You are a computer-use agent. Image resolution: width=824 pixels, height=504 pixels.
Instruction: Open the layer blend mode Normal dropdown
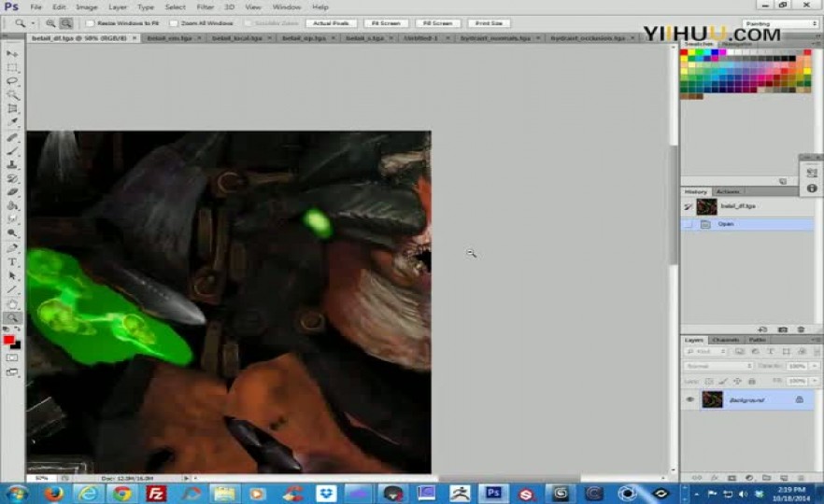[x=718, y=366]
